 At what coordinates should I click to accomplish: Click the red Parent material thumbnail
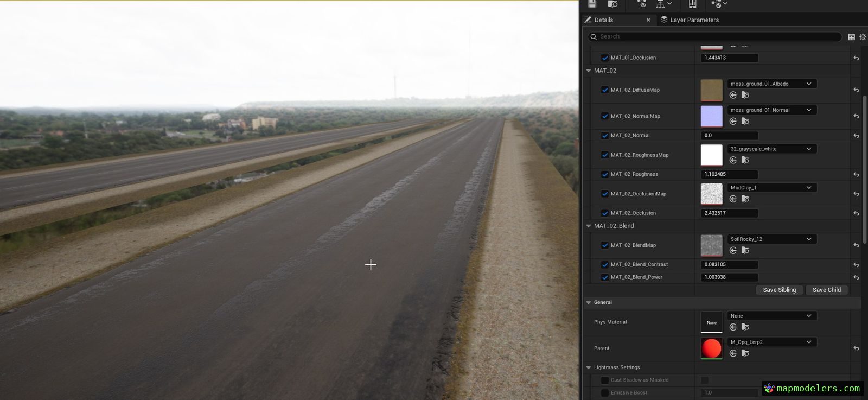pyautogui.click(x=712, y=348)
